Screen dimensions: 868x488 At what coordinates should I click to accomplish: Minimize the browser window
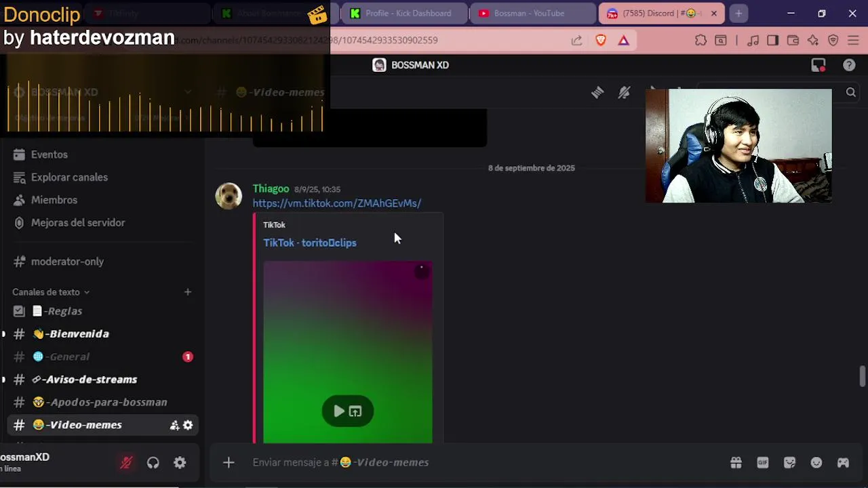(x=791, y=14)
